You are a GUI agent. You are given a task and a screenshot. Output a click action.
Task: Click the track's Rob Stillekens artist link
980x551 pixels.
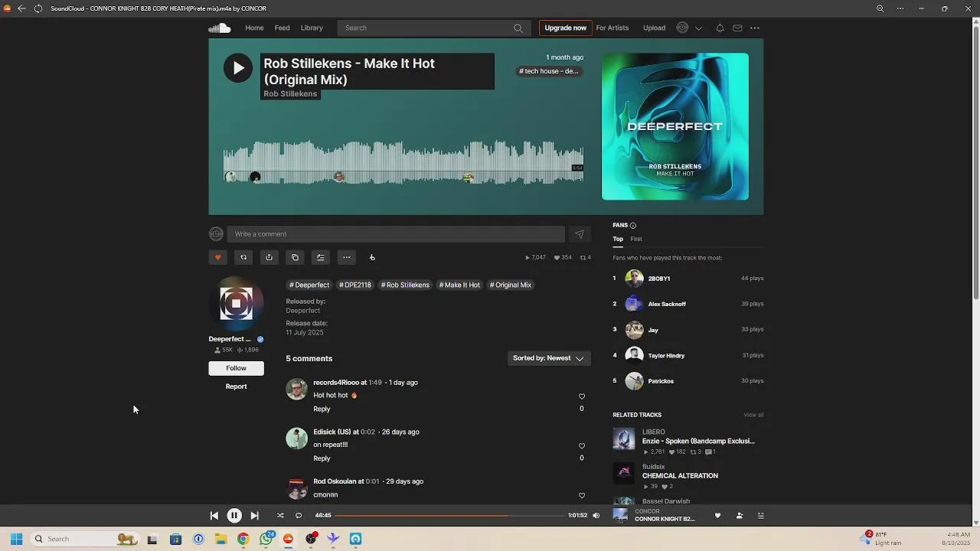(x=290, y=94)
